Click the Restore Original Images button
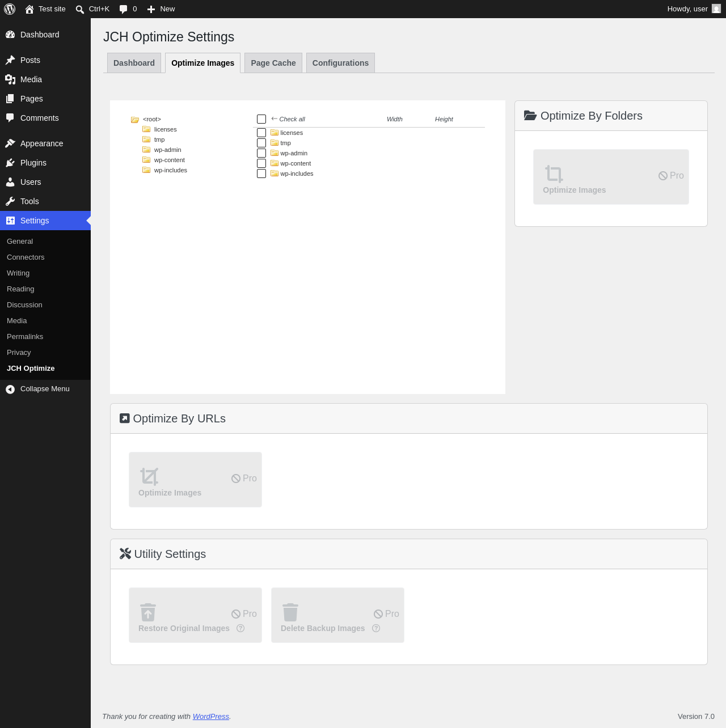 (195, 615)
